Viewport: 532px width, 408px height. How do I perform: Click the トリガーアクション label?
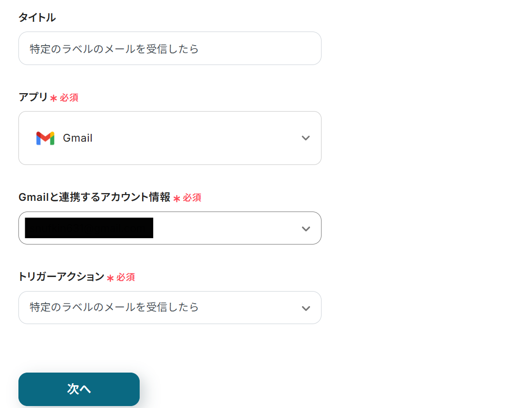(x=61, y=277)
